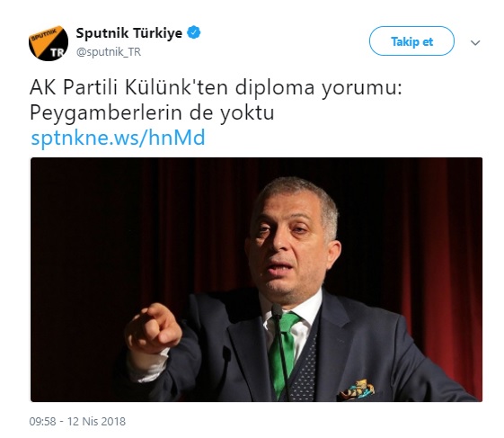Viewport: 504px width, 438px height.
Task: Open the @sputnik_TR handle
Action: click(109, 52)
